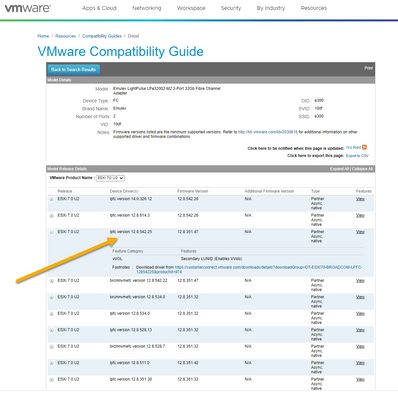Click the Back to Search Results button
398x400 pixels.
point(74,70)
